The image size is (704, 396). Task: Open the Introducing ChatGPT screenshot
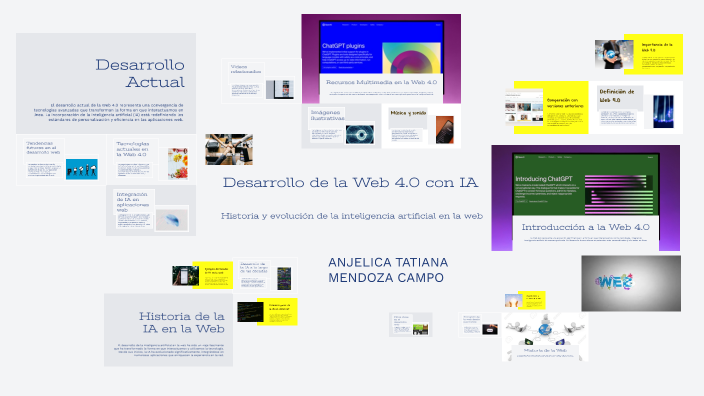(586, 184)
